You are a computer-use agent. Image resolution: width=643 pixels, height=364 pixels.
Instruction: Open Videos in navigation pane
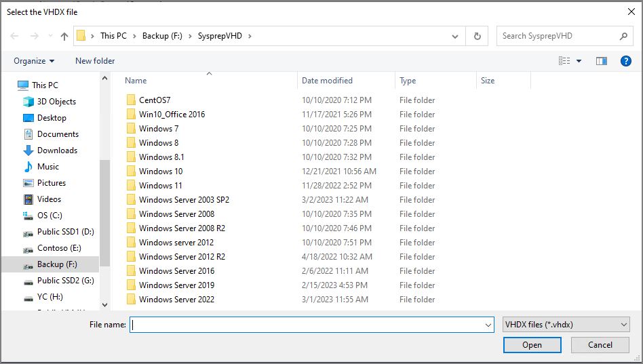click(x=49, y=199)
